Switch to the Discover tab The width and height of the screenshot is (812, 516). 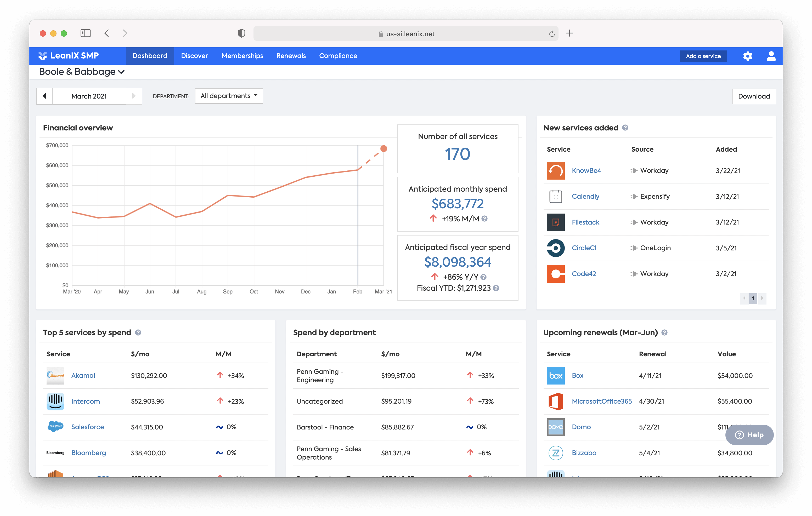click(x=194, y=56)
